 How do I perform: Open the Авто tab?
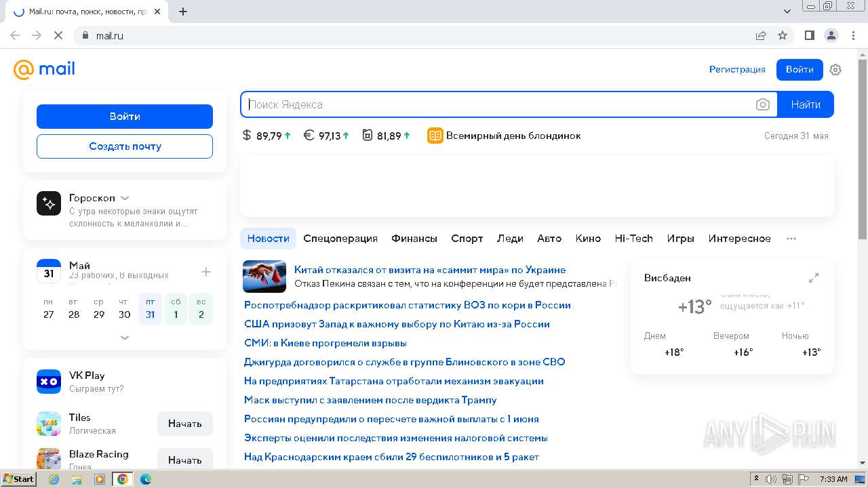(x=549, y=239)
